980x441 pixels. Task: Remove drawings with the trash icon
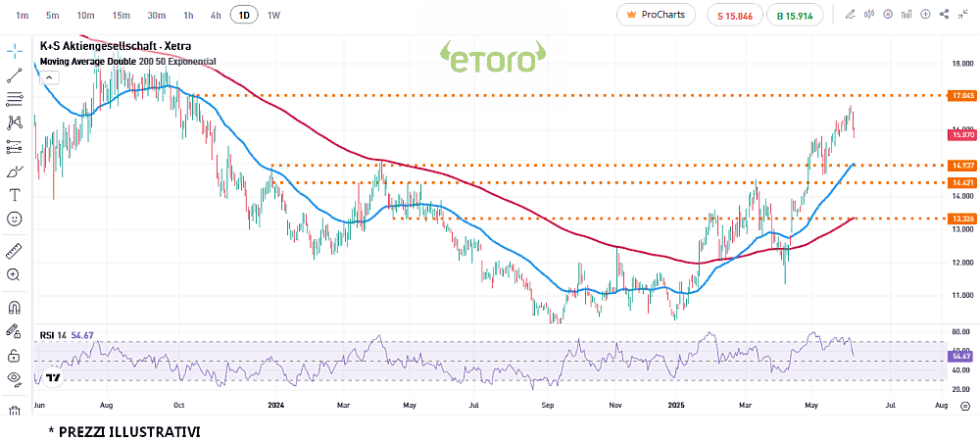click(15, 411)
